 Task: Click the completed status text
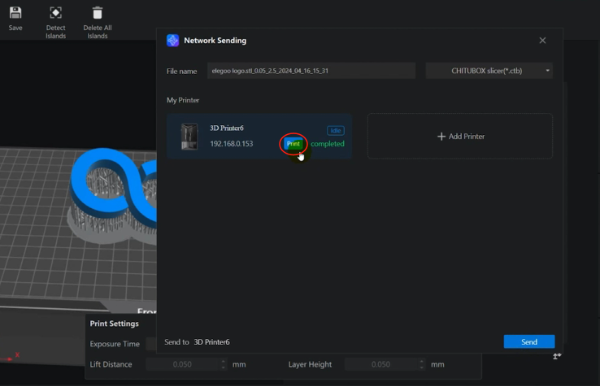[x=327, y=144]
